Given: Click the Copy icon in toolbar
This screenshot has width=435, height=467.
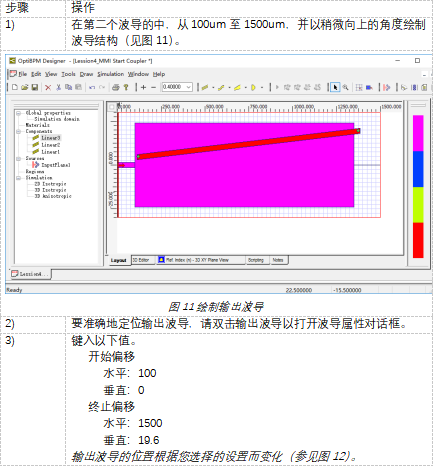Looking at the screenshot, I should point(68,87).
